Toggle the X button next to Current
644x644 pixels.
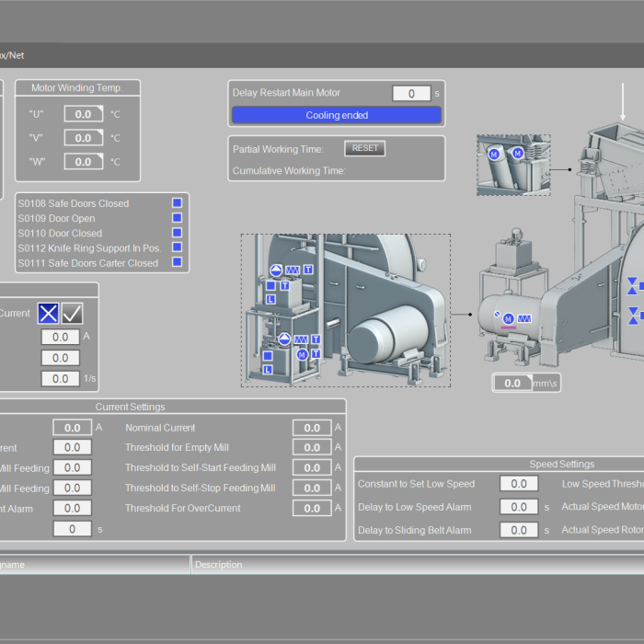(x=48, y=314)
